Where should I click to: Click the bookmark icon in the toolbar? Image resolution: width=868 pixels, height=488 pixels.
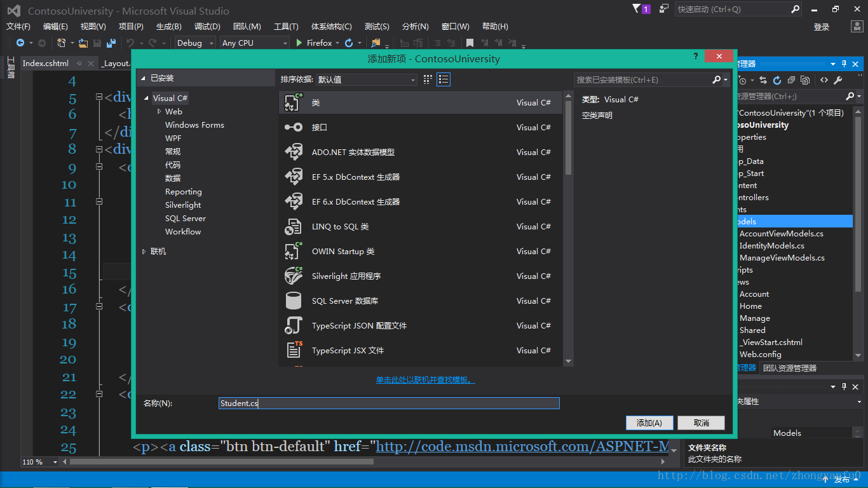point(470,43)
